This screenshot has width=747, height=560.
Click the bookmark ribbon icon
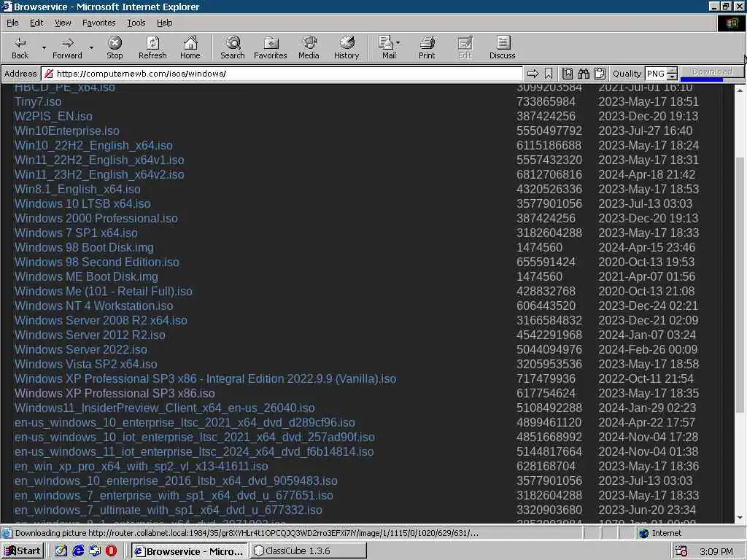tap(549, 74)
